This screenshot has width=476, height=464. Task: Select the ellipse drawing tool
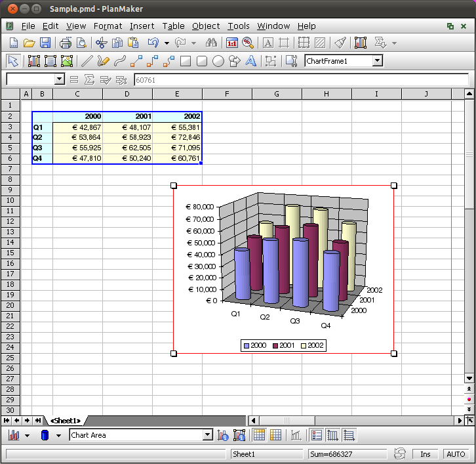(218, 61)
